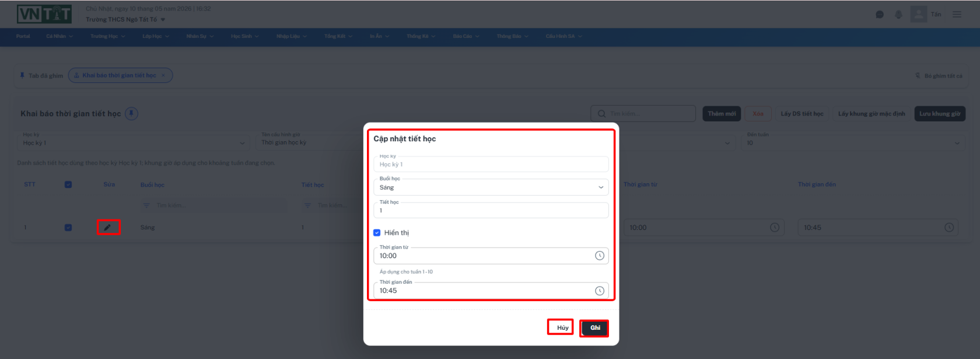Click the Tìm kiếm search box in toolbar
Viewport: 980px width, 359px height.
click(643, 114)
